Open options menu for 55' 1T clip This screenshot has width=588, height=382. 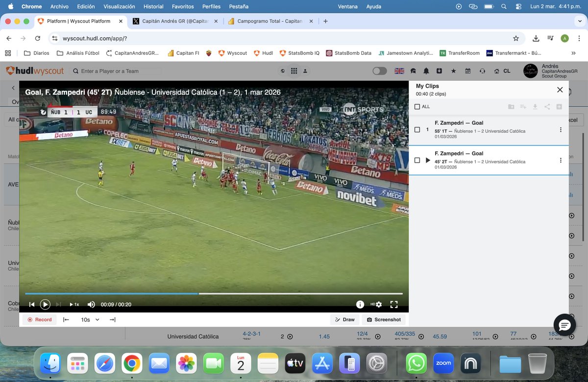click(x=561, y=130)
